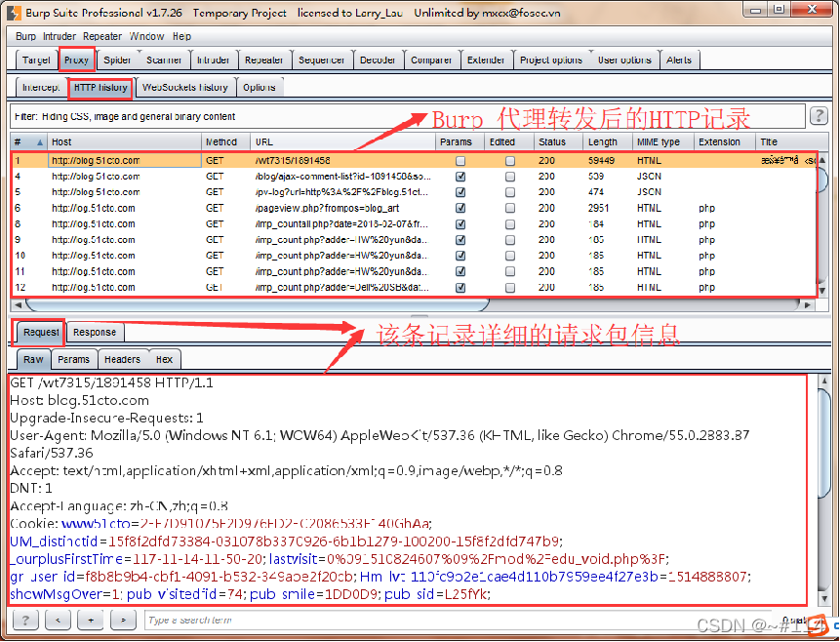This screenshot has height=642, width=840.
Task: Toggle Params checkbox for pageview.php row
Action: click(x=460, y=208)
